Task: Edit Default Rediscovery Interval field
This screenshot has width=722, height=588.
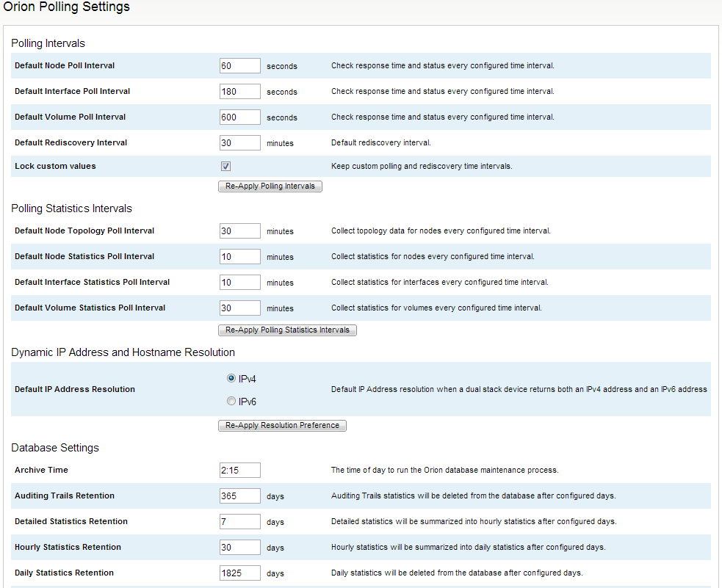Action: click(x=240, y=143)
